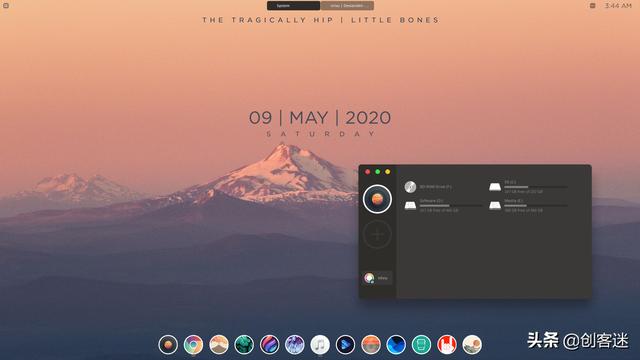
Task: Open the OS (C:) drive icon
Action: coord(495,187)
